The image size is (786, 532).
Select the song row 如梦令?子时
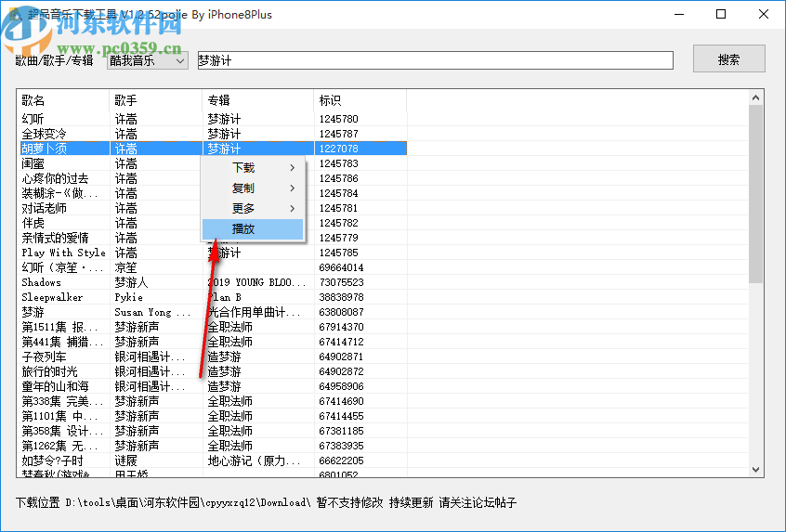(213, 461)
